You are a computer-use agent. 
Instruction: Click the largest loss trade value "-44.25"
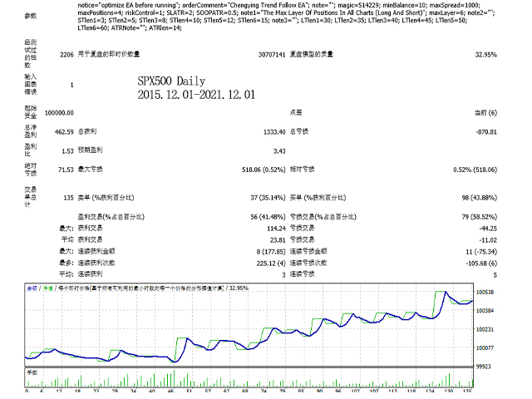pos(488,229)
